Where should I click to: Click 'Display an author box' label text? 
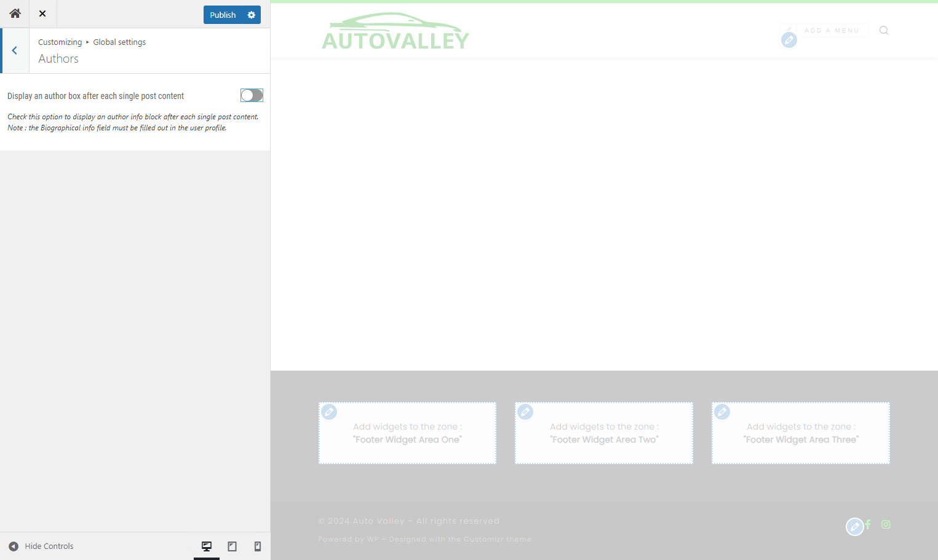[95, 96]
